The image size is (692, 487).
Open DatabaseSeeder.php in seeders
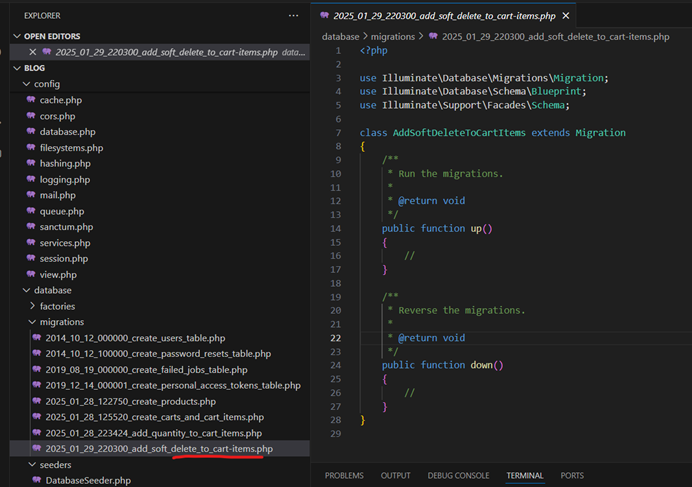click(x=88, y=480)
